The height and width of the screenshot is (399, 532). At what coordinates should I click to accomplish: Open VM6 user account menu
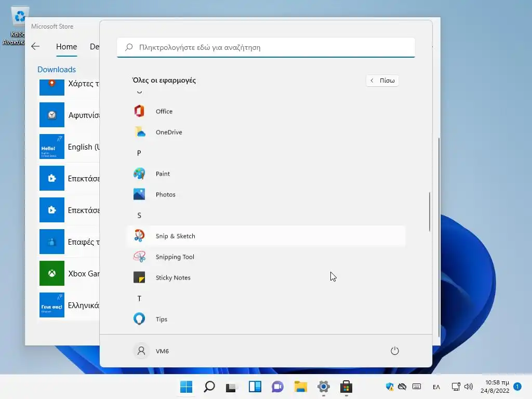click(x=151, y=351)
